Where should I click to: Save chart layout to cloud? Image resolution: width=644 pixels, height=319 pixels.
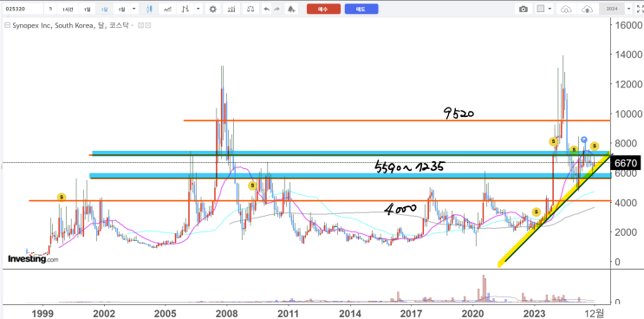point(588,9)
